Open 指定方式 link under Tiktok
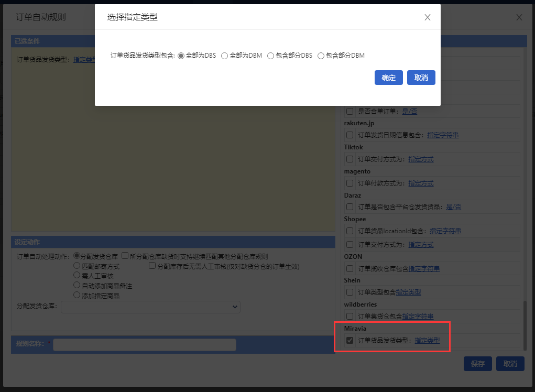This screenshot has height=392, width=535. pyautogui.click(x=421, y=159)
